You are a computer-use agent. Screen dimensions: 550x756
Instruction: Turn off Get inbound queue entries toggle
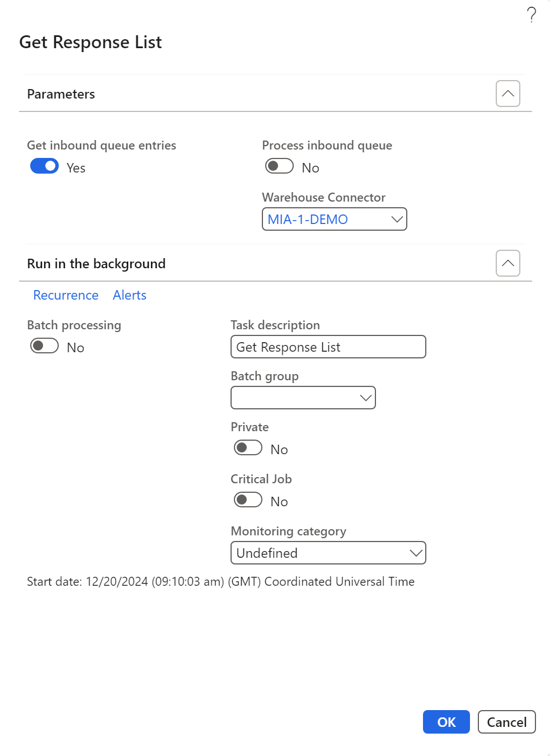45,166
